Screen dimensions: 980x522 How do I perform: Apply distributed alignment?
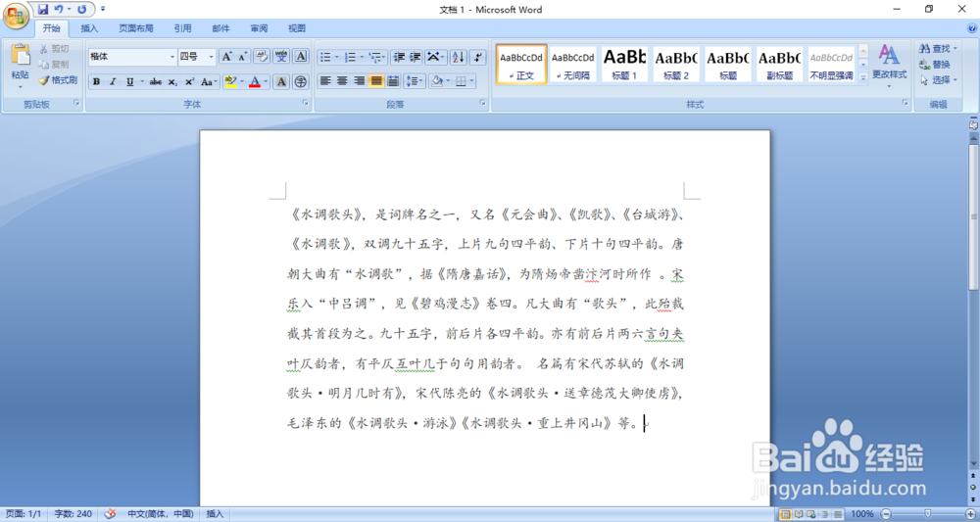point(393,81)
